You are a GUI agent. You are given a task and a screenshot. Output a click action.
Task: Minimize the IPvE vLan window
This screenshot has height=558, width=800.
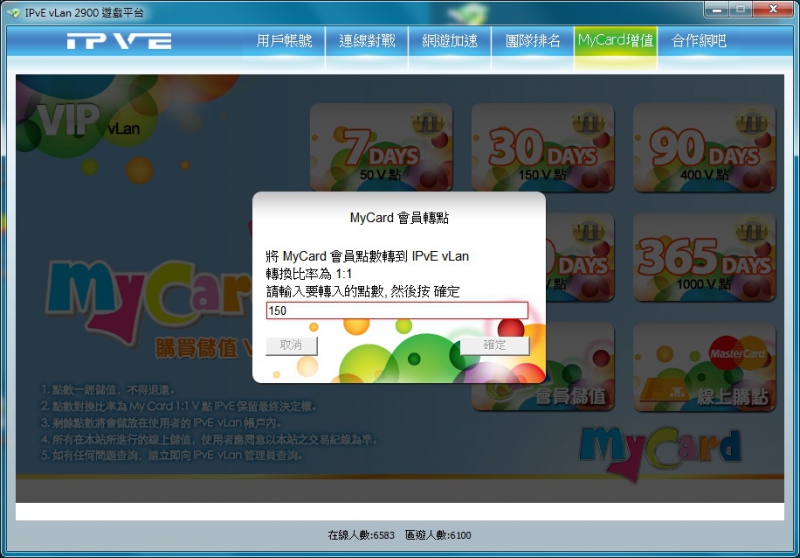click(717, 9)
